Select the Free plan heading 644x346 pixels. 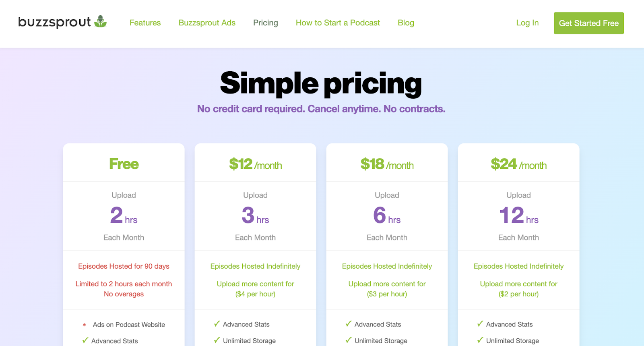124,164
